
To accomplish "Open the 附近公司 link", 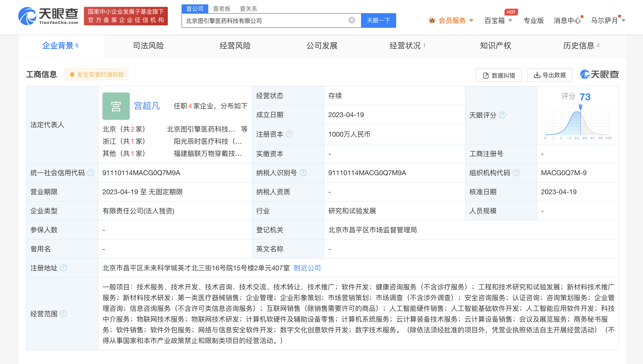I will (307, 268).
